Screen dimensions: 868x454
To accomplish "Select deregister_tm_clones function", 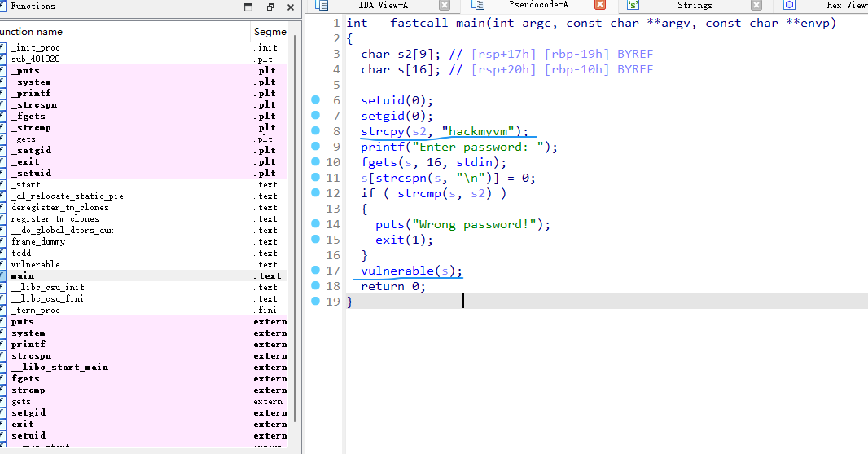I will pyautogui.click(x=144, y=207).
